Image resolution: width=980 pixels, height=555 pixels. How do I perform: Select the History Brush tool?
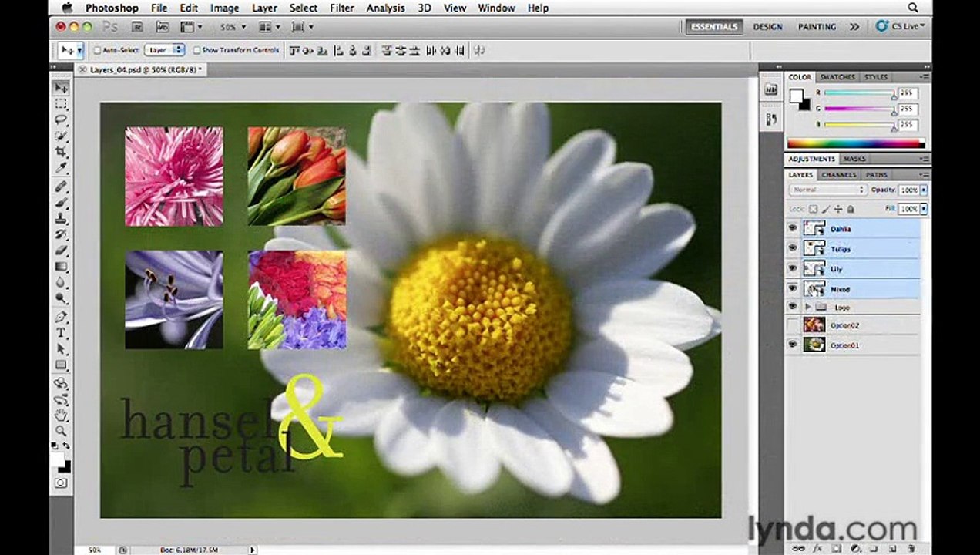(x=61, y=234)
